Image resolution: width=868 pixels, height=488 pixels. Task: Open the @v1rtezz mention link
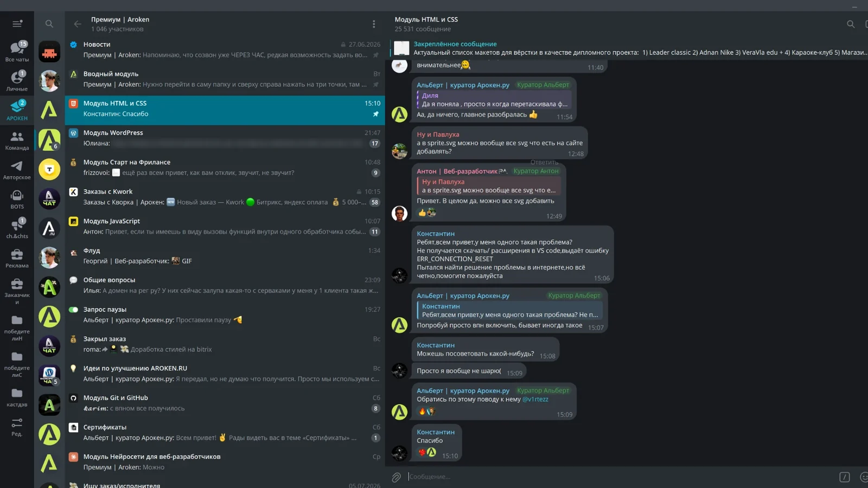pos(535,399)
